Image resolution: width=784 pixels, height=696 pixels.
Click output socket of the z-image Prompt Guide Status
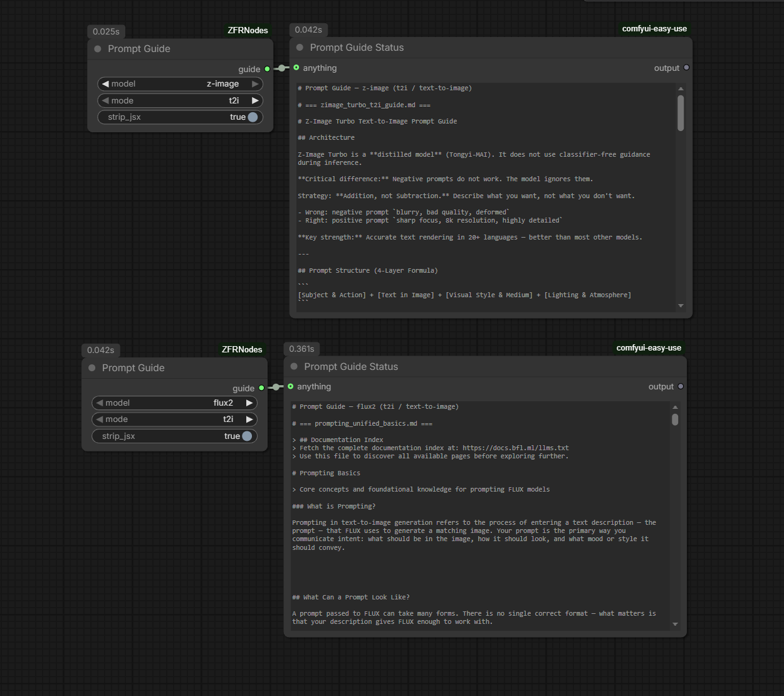click(x=686, y=68)
